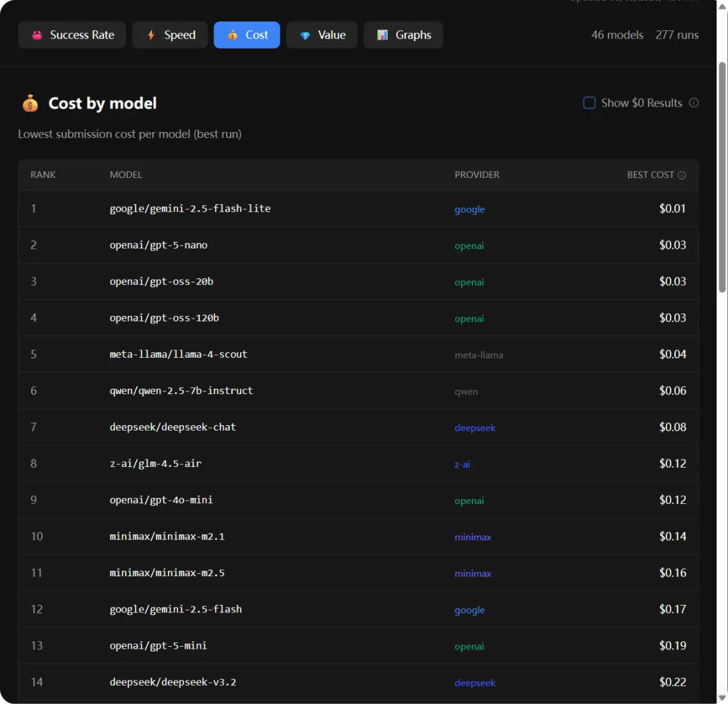The height and width of the screenshot is (704, 728).
Task: Open google provider link for gemini-2.5-flash-lite
Action: (x=469, y=210)
